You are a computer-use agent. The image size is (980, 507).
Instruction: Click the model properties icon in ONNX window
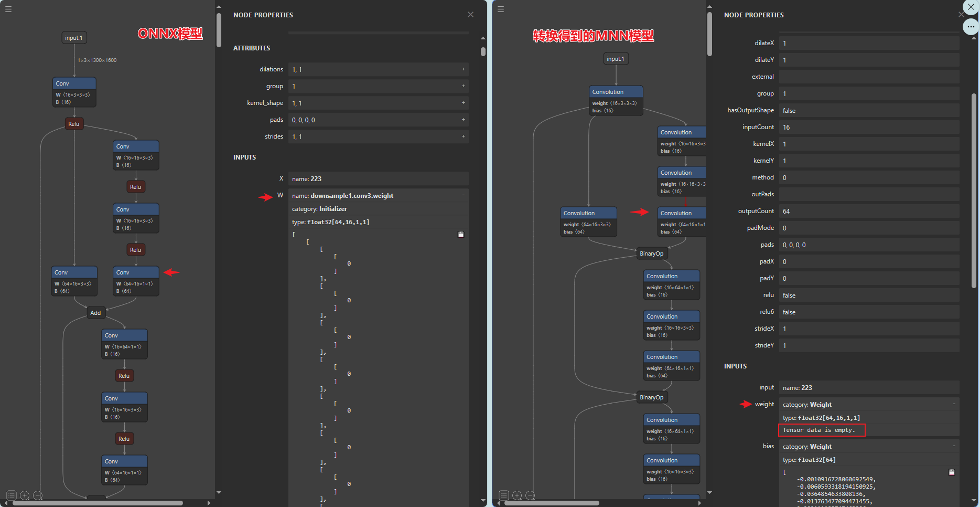pos(12,495)
